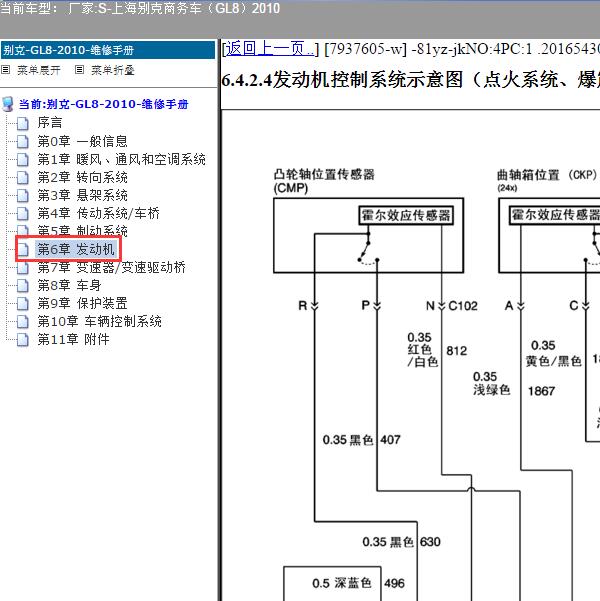Image resolution: width=600 pixels, height=601 pixels.
Task: Click the page icon beside 第7章 变速器
Action: tap(23, 268)
